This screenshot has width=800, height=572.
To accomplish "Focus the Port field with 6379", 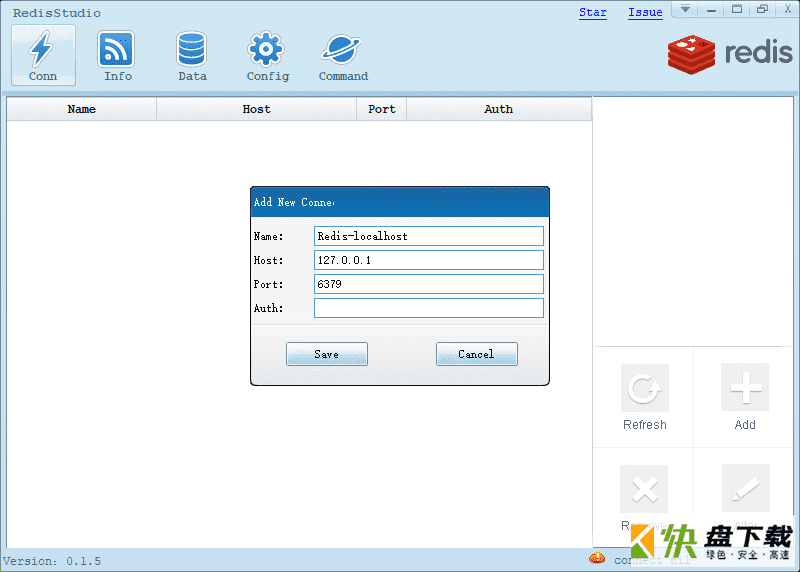I will click(x=429, y=284).
